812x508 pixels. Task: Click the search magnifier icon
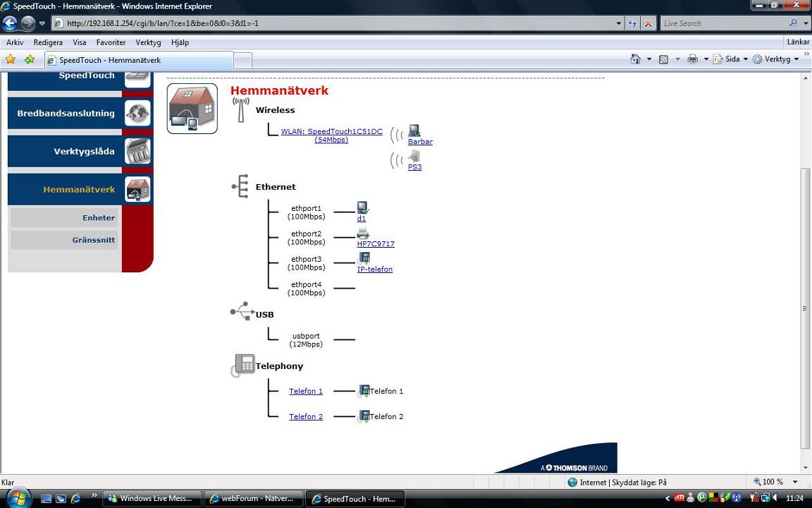[x=794, y=23]
